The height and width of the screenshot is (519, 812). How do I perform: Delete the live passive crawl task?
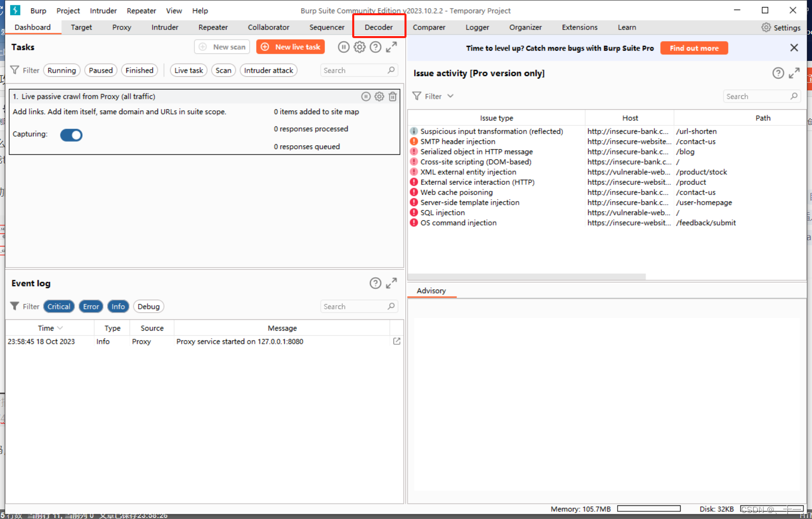click(x=393, y=96)
